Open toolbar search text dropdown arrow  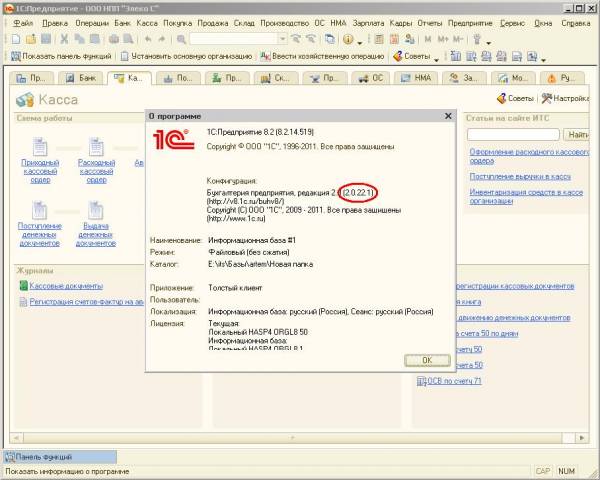pyautogui.click(x=282, y=39)
